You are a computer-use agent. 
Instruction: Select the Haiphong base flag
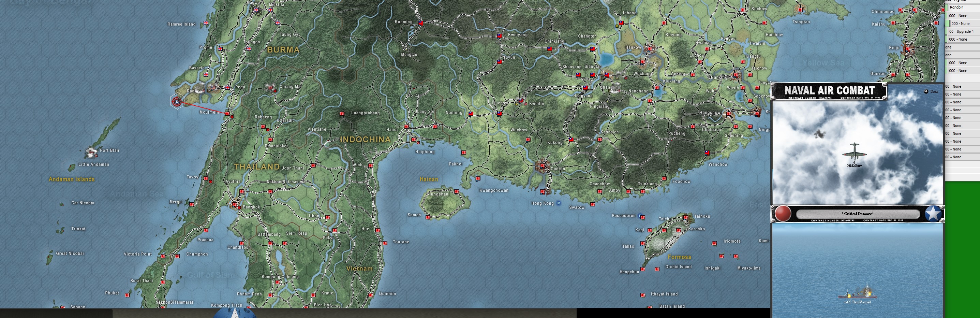click(x=414, y=140)
